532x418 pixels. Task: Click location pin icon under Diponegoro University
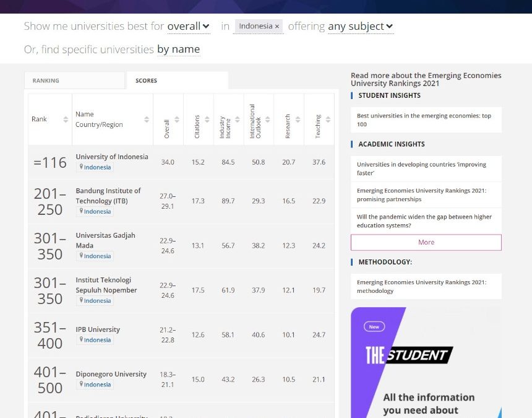[81, 384]
